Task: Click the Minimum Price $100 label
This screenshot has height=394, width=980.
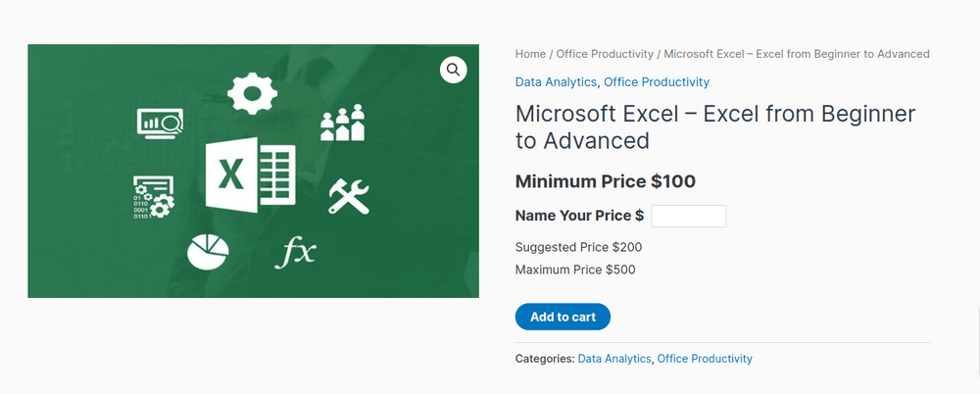Action: click(605, 181)
